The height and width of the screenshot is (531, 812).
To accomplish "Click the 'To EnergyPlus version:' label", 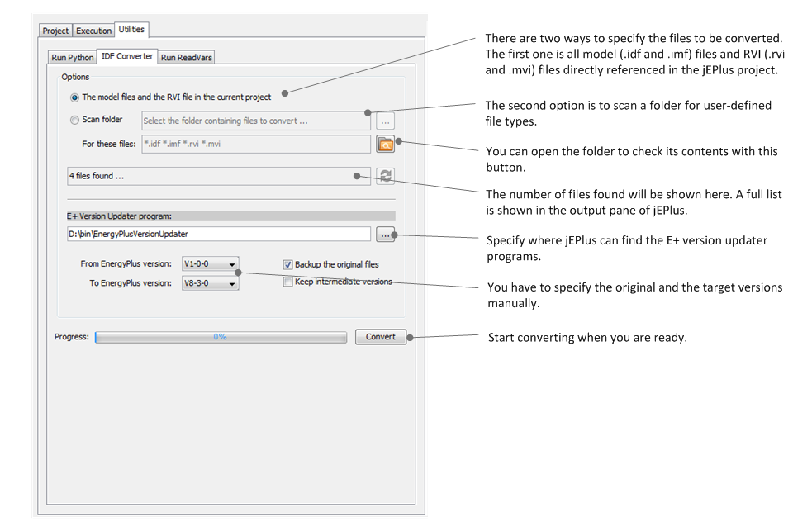I will point(131,283).
